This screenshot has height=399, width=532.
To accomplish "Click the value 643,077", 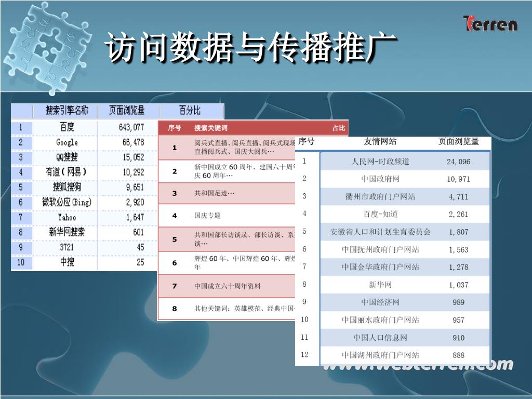I will (x=131, y=127).
